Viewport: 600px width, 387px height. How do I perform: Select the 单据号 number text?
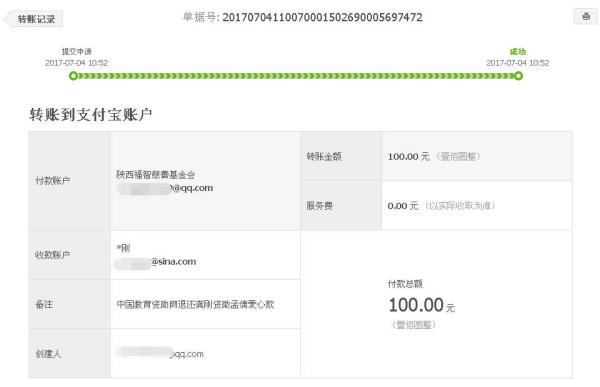point(322,17)
